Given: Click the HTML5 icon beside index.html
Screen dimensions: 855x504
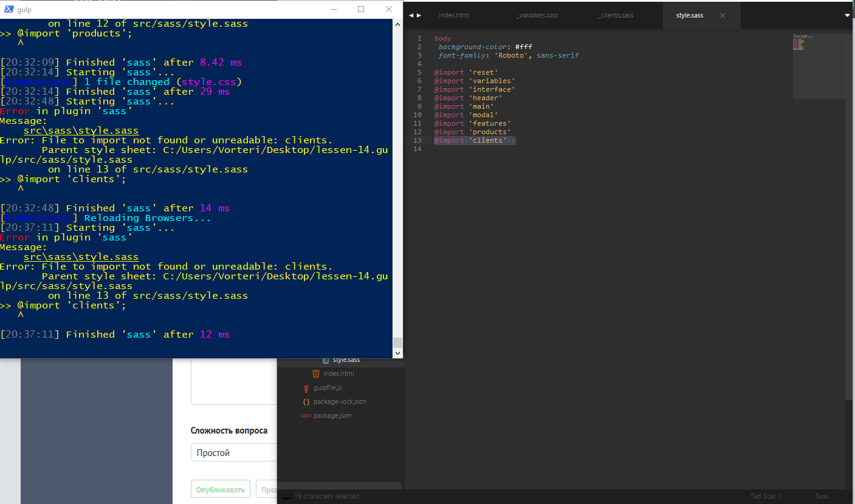Looking at the screenshot, I should click(x=315, y=373).
